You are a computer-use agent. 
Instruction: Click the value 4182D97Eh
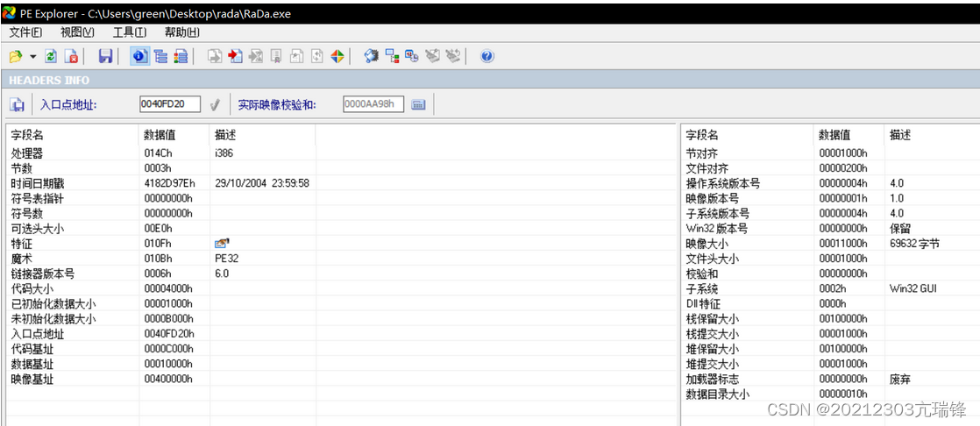point(169,183)
